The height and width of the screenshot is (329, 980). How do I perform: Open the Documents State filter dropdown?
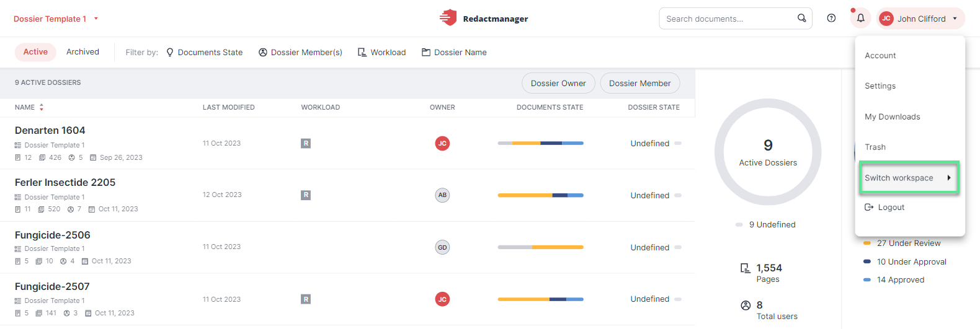[x=205, y=53]
